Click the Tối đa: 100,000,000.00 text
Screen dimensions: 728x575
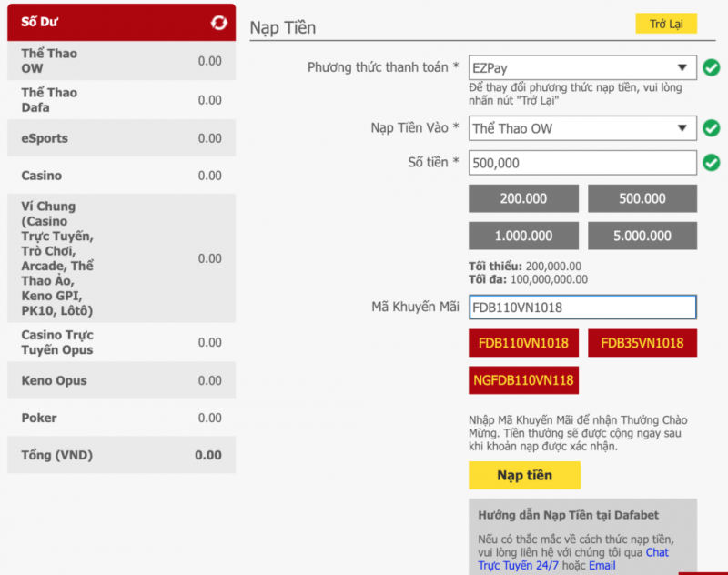coord(528,279)
